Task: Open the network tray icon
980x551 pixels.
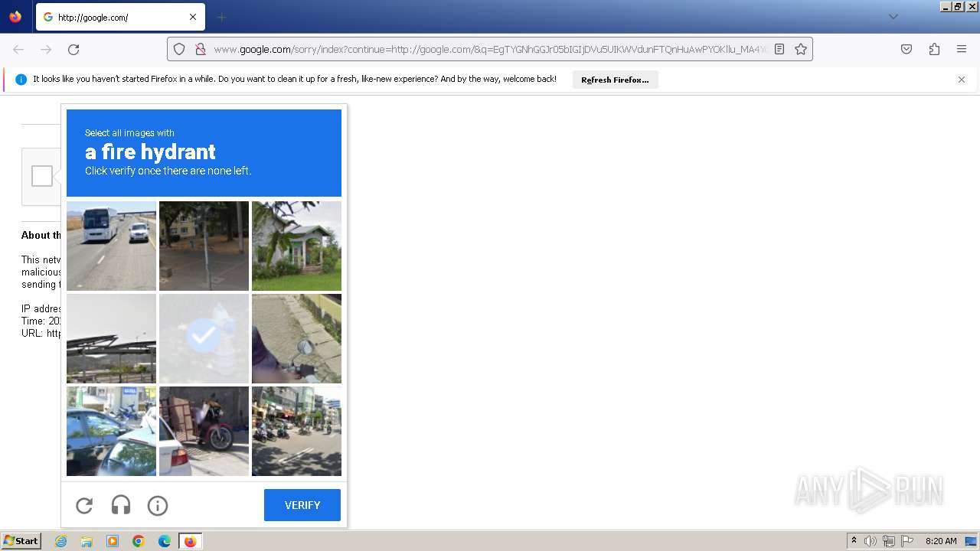Action: pos(889,541)
